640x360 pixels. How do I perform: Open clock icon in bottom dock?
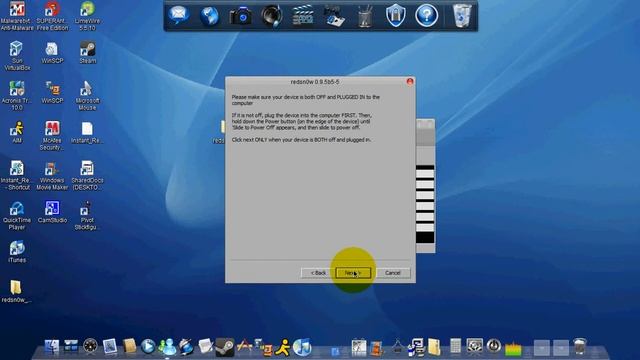click(x=90, y=346)
